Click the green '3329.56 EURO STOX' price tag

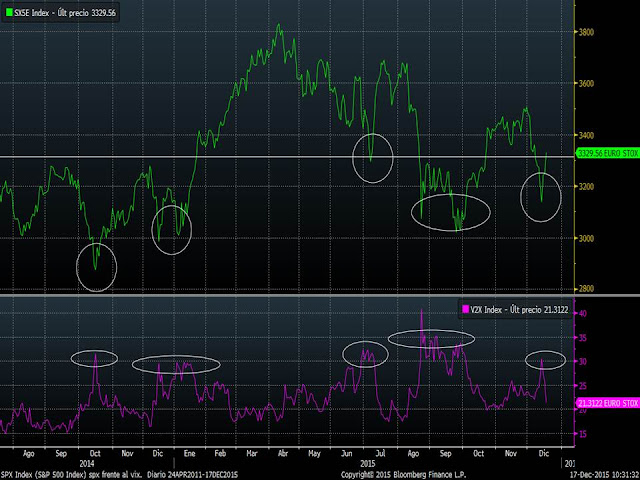(608, 153)
